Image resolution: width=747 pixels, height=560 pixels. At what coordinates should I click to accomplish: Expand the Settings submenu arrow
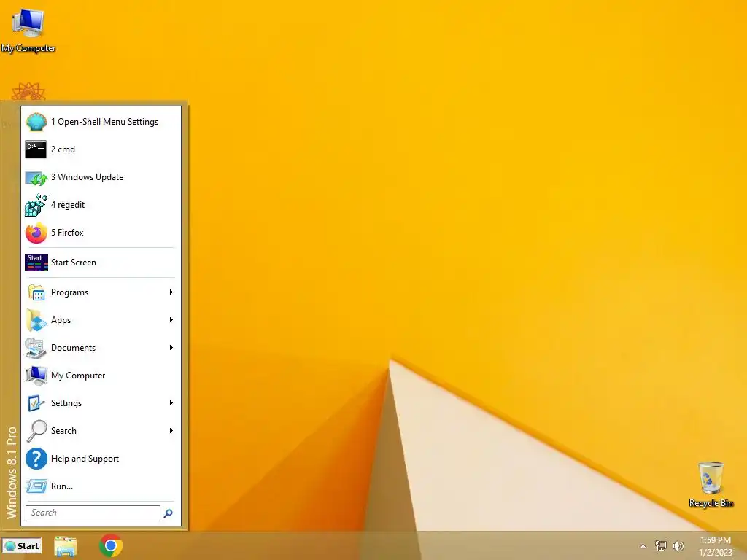tap(171, 402)
